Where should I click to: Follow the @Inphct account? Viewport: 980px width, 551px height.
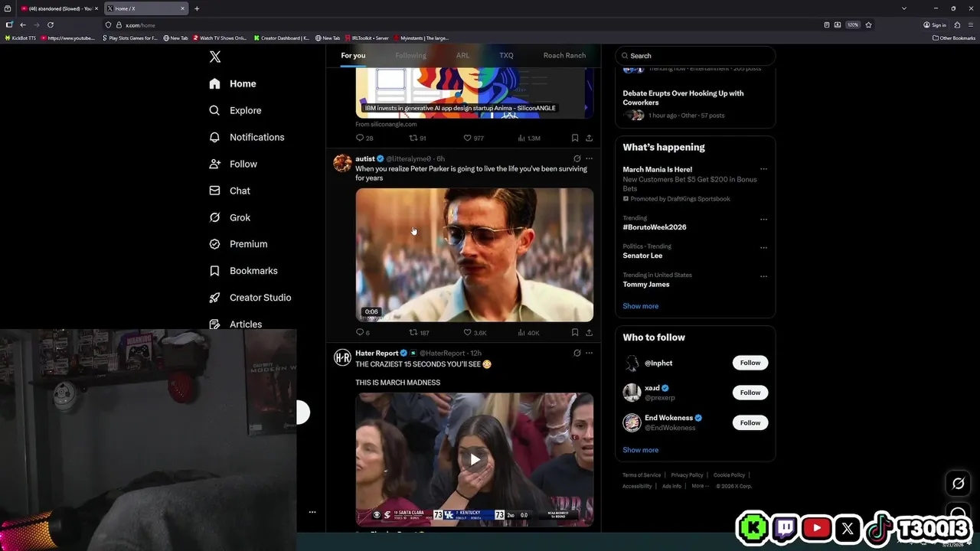(750, 363)
